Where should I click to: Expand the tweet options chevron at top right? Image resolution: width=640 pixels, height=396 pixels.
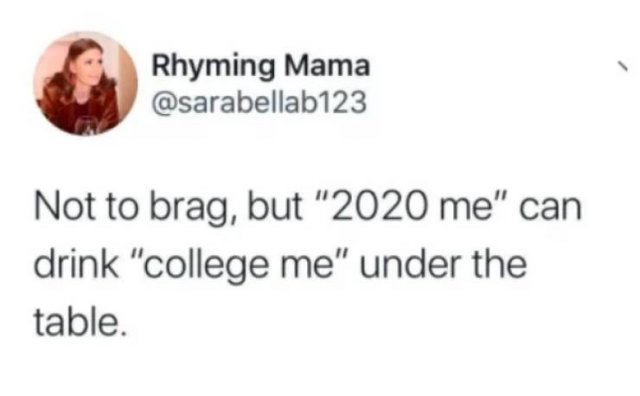coord(622,67)
